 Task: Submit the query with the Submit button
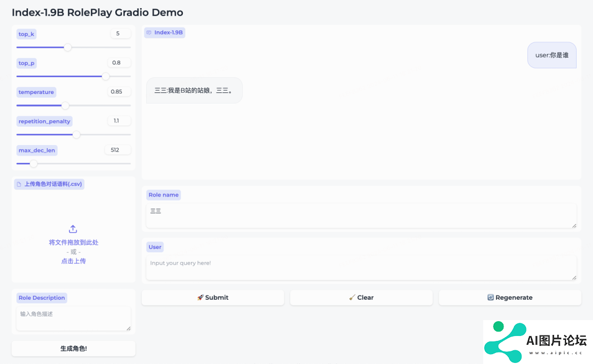(x=213, y=298)
